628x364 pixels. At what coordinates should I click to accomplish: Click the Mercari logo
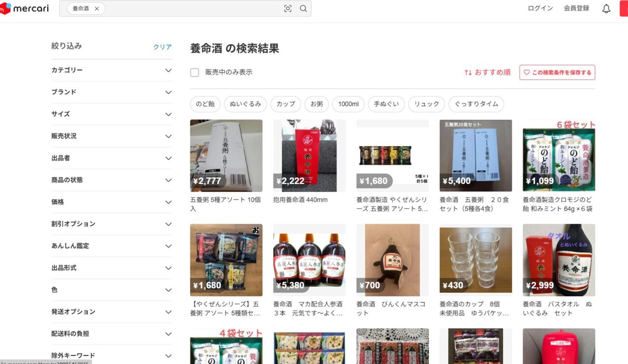[25, 8]
